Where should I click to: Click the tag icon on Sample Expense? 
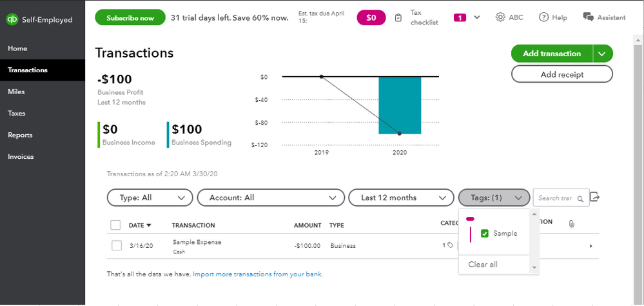(x=450, y=245)
